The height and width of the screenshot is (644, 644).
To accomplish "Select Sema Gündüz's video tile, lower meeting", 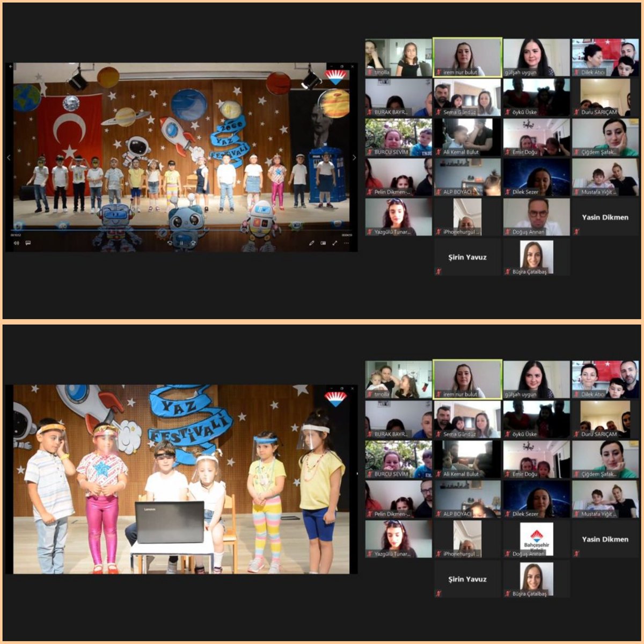I will (467, 419).
